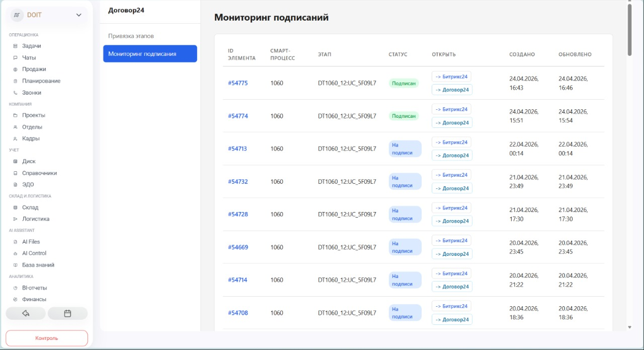Click Договор24 button in row #54732

(x=452, y=188)
